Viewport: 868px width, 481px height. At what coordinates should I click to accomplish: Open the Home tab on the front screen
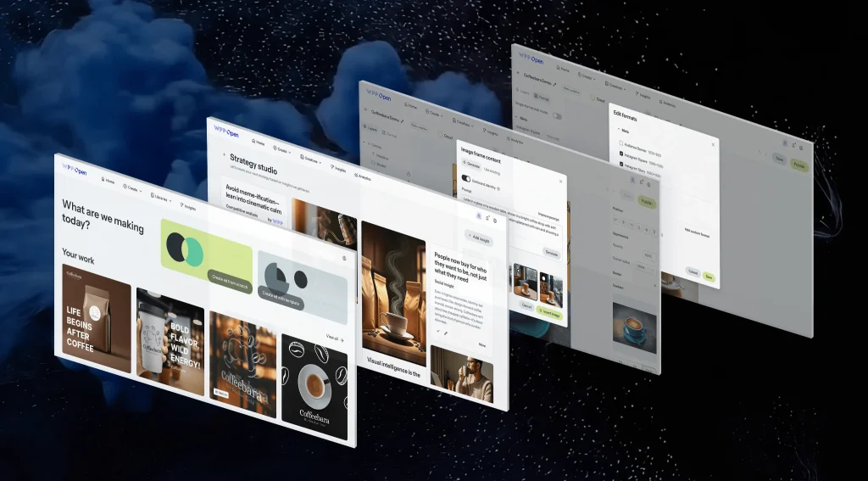[x=108, y=181]
